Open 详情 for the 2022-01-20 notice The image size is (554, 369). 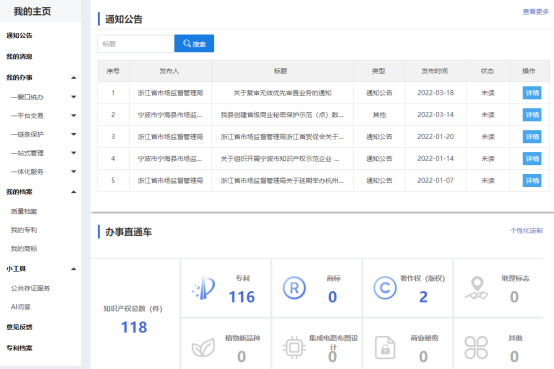pos(532,137)
